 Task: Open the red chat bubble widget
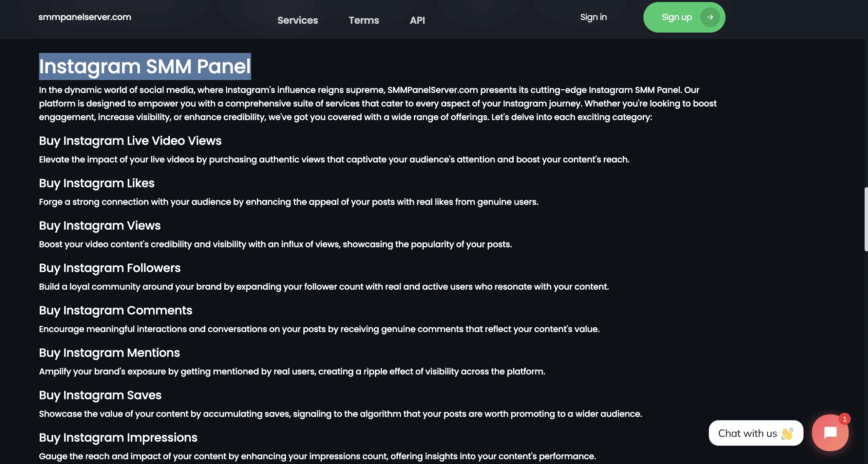pos(830,432)
